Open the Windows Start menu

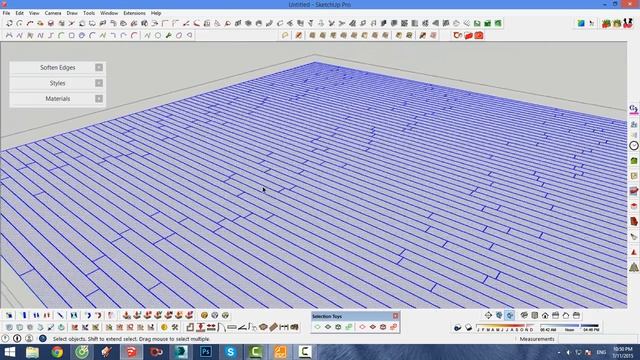click(9, 352)
